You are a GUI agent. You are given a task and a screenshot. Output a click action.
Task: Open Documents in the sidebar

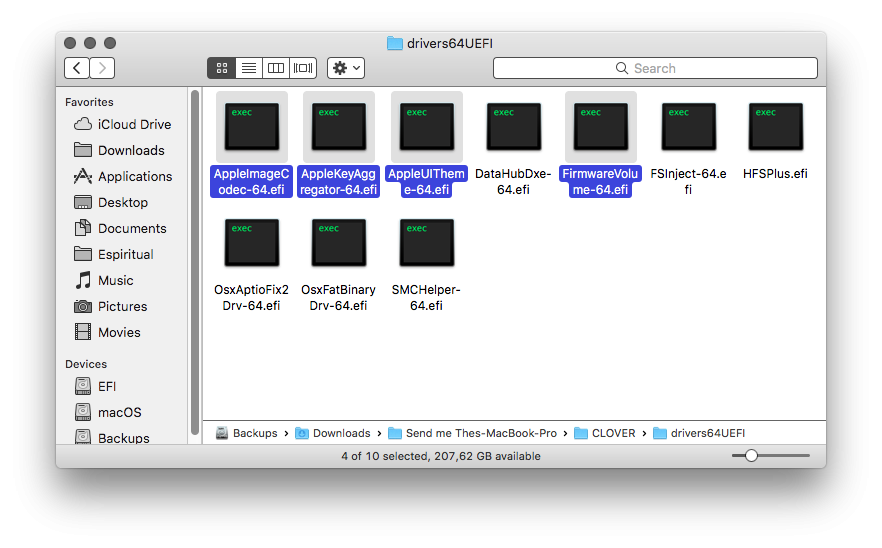(x=120, y=228)
